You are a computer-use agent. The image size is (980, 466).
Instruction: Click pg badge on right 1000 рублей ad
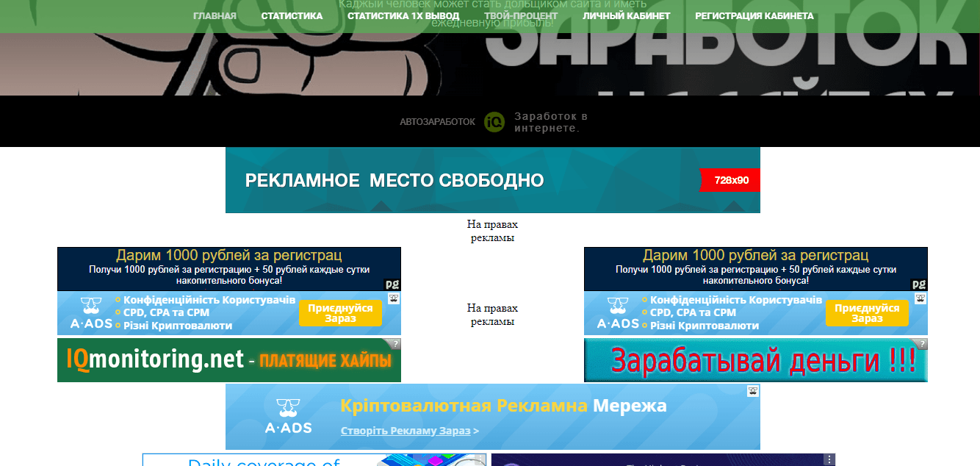point(919,284)
